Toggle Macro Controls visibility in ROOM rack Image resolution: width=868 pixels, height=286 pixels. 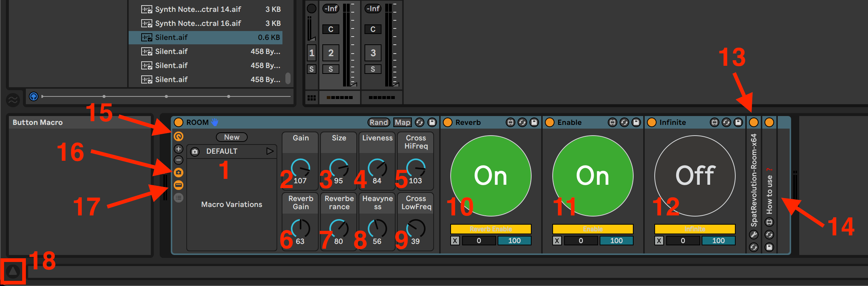click(179, 136)
